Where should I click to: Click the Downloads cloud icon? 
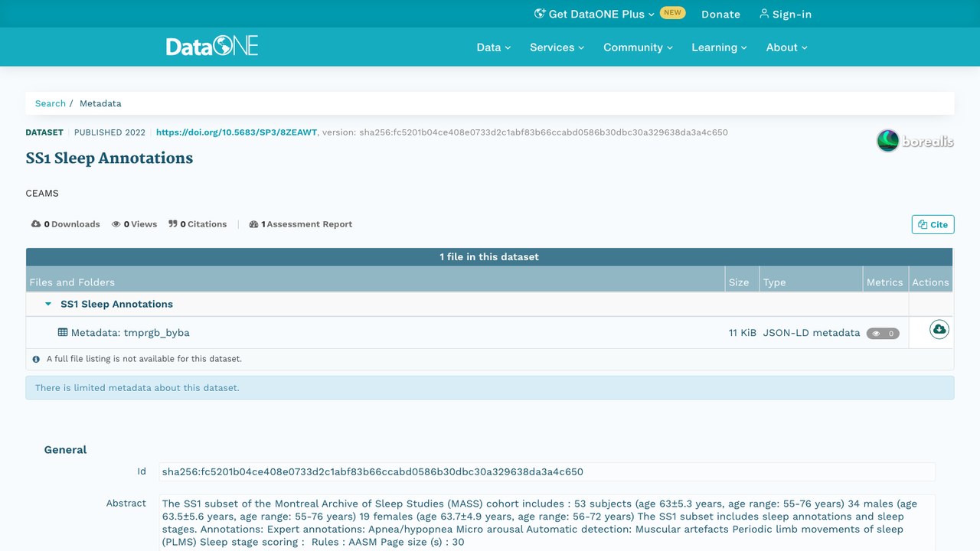tap(36, 224)
